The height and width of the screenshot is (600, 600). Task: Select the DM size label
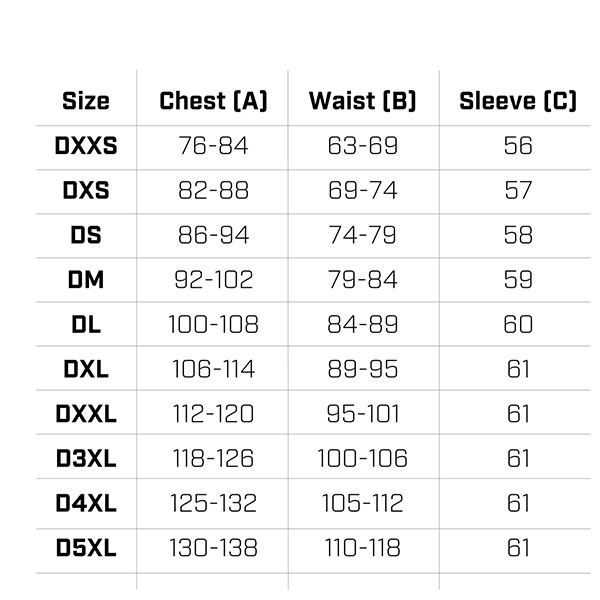click(x=86, y=280)
